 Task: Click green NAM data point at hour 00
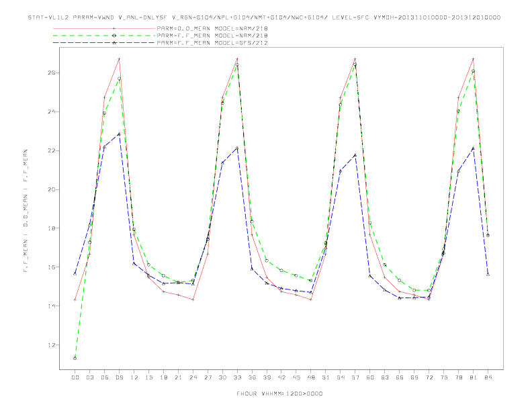[x=75, y=359]
